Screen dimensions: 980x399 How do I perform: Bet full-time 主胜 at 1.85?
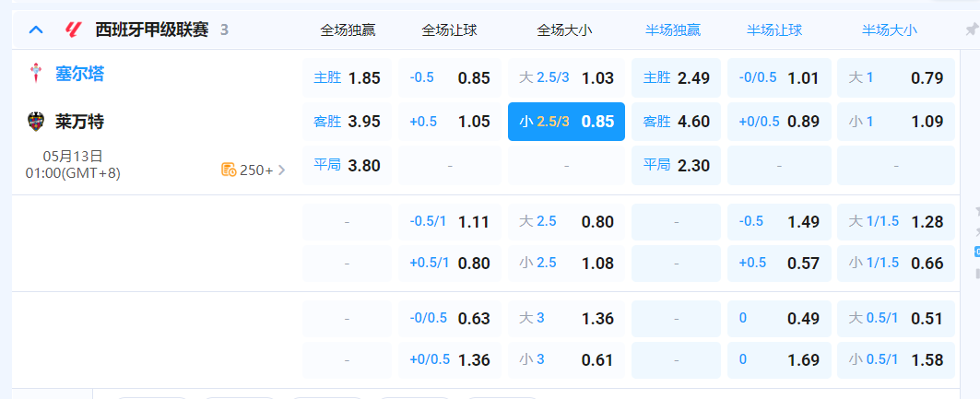click(x=347, y=78)
